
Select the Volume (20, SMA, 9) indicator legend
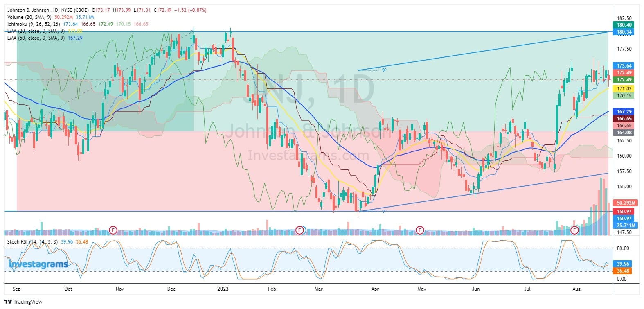point(30,17)
